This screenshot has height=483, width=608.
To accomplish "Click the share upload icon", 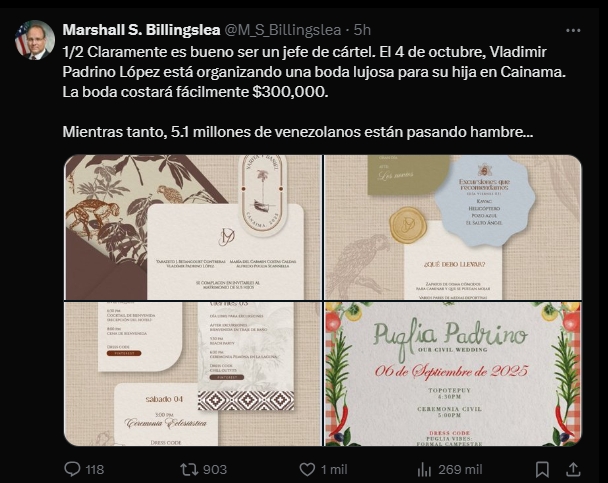I will [x=573, y=469].
